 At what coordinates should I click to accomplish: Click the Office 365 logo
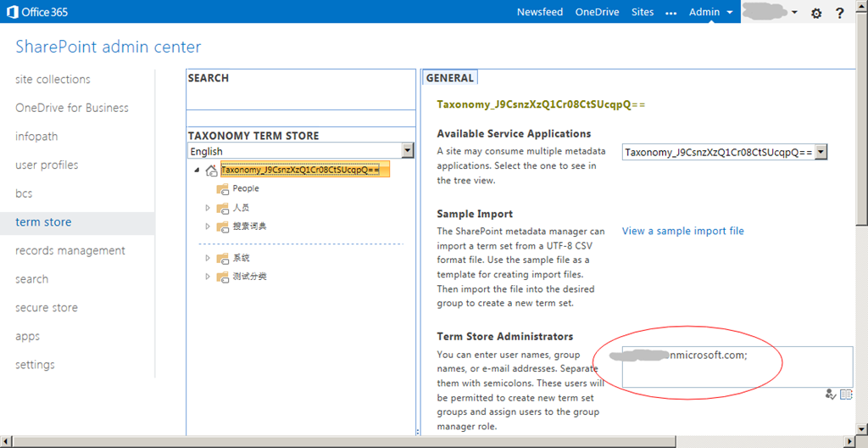tap(37, 12)
